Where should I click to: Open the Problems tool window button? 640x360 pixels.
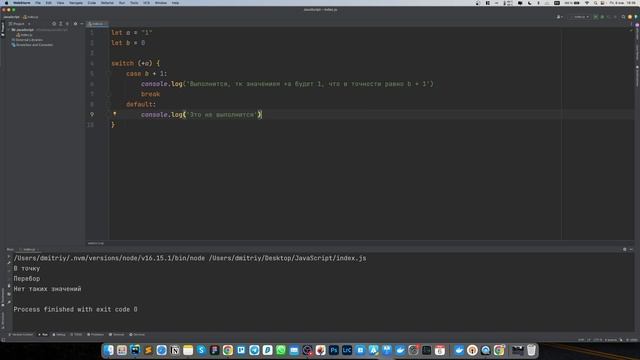pyautogui.click(x=96, y=335)
